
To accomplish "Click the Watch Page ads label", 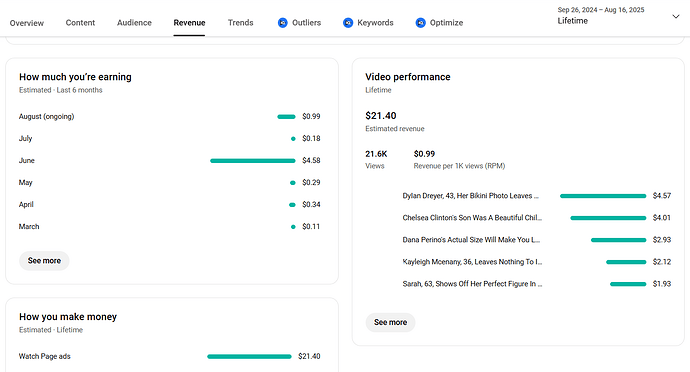I will click(x=44, y=356).
